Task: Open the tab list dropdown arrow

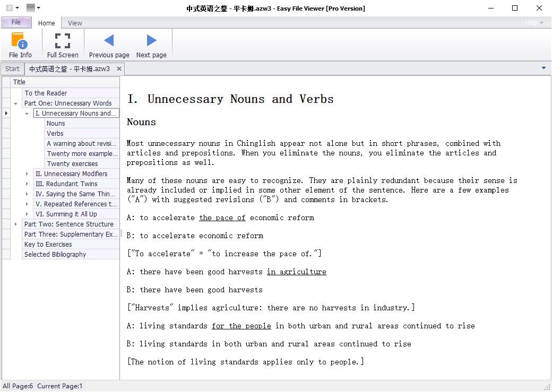Action: (x=544, y=68)
